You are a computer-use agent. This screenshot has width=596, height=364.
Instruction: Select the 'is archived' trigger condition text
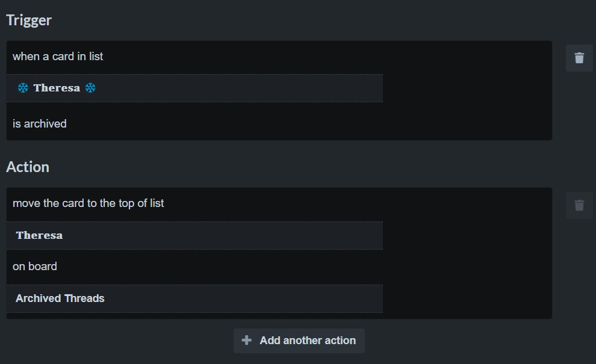(x=40, y=124)
